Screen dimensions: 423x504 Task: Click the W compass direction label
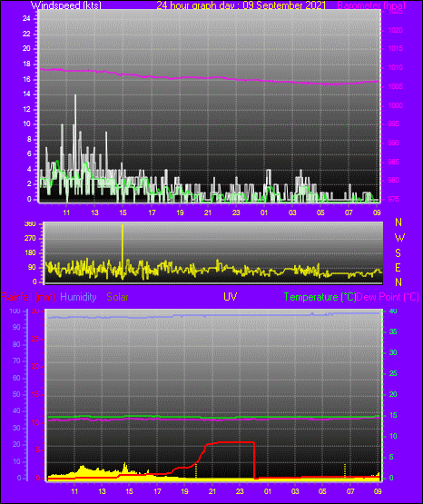pyautogui.click(x=399, y=238)
